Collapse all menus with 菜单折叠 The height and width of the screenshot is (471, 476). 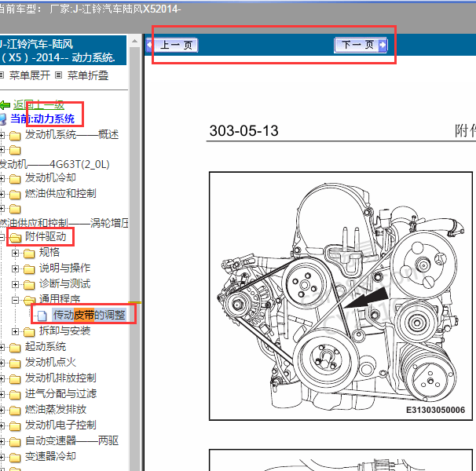coord(88,75)
